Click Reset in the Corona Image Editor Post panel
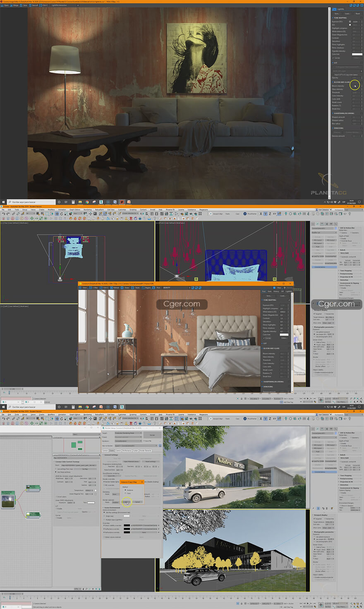The width and height of the screenshot is (364, 609). pos(358,14)
